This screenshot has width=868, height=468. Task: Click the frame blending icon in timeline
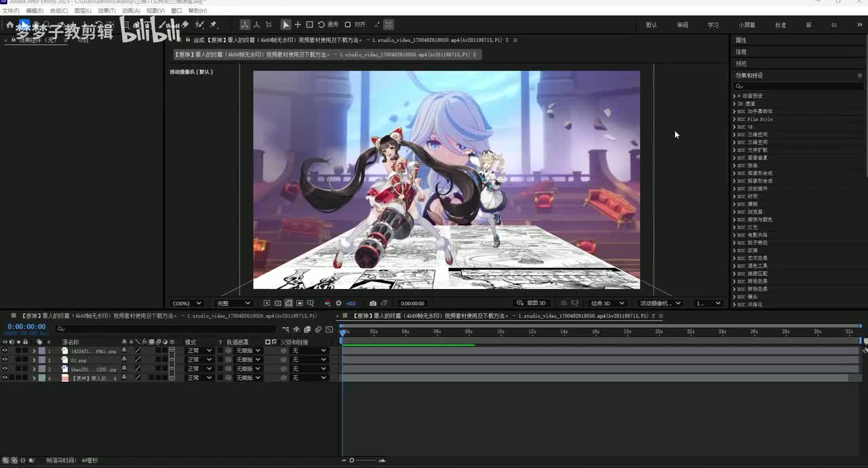point(307,329)
